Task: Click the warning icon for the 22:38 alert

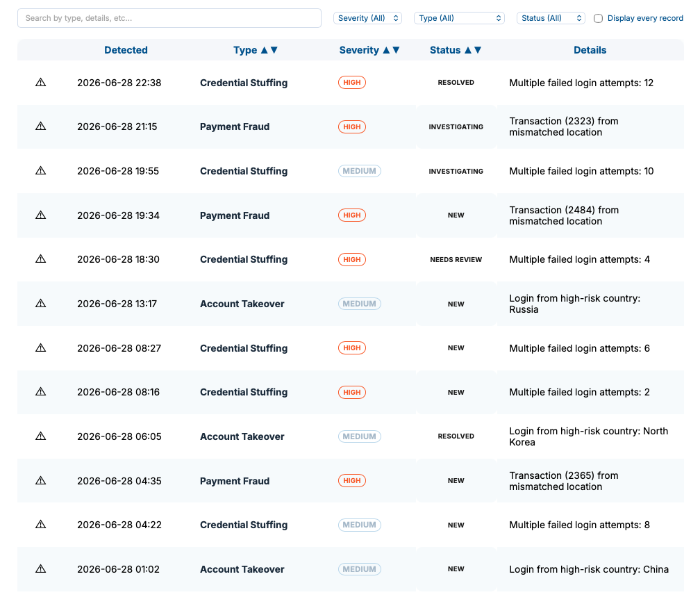Action: click(40, 82)
